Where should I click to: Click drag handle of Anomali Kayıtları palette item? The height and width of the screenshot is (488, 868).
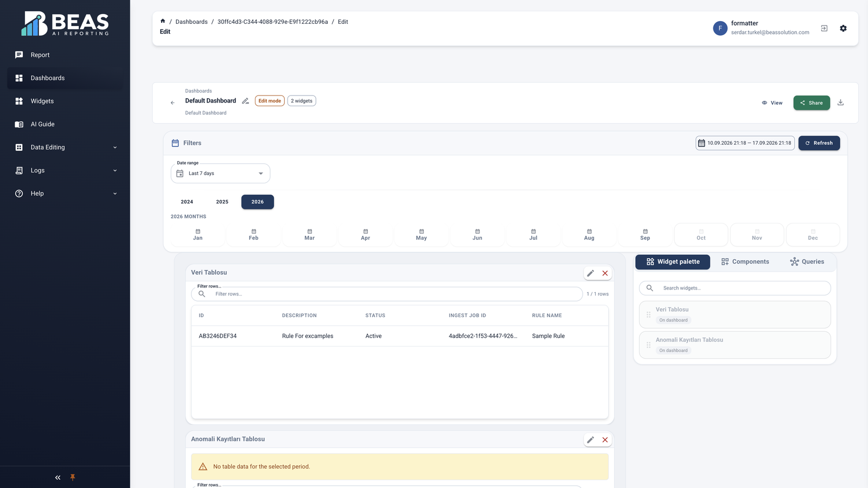[648, 345]
